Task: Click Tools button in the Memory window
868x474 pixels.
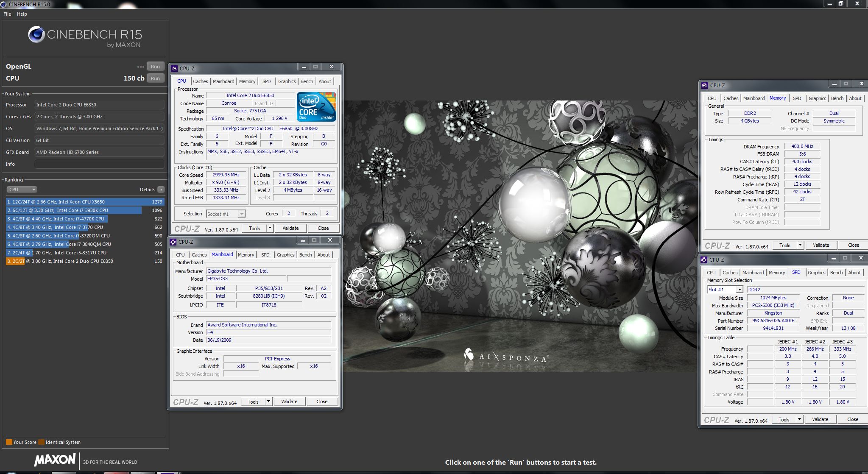Action: pyautogui.click(x=785, y=245)
